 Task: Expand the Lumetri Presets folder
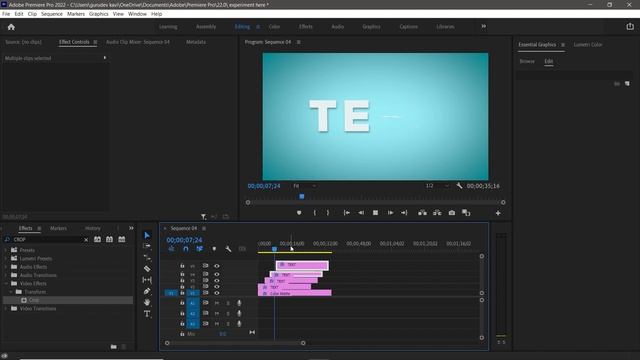pyautogui.click(x=6, y=258)
